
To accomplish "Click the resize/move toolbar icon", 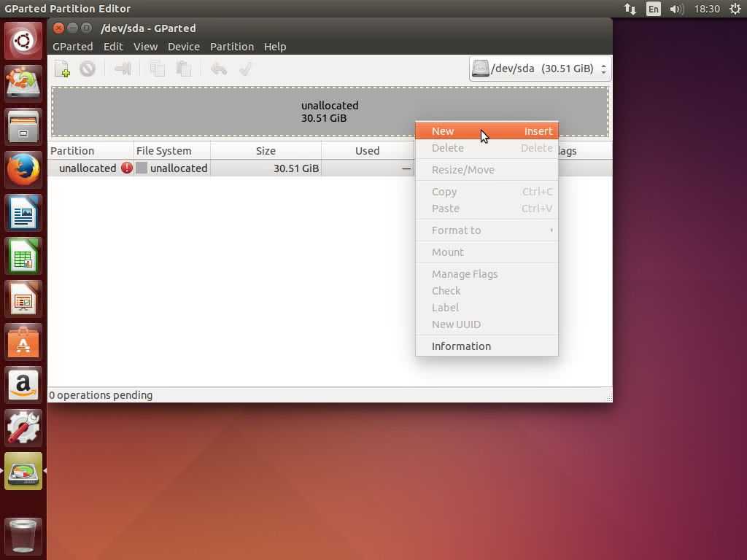I will click(x=123, y=69).
